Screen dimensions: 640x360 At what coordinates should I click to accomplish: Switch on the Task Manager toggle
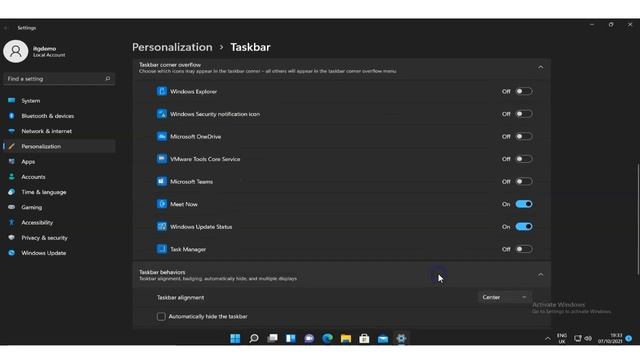(524, 249)
